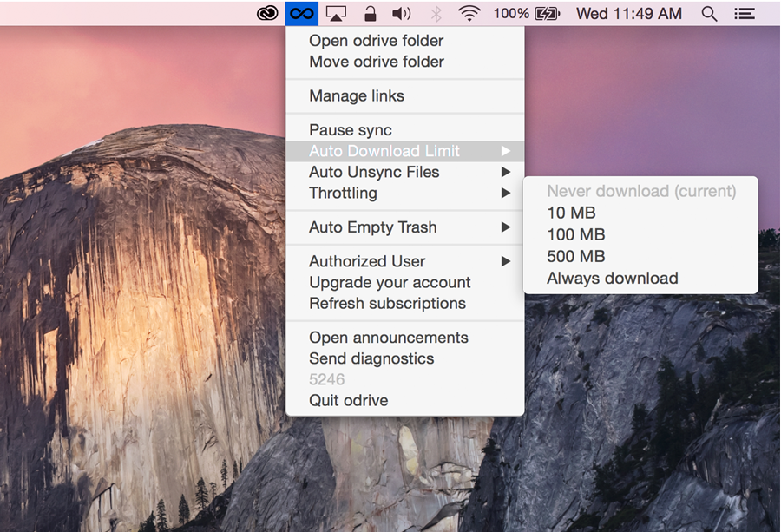Select Never download (current) option
The height and width of the screenshot is (532, 781).
tap(640, 191)
